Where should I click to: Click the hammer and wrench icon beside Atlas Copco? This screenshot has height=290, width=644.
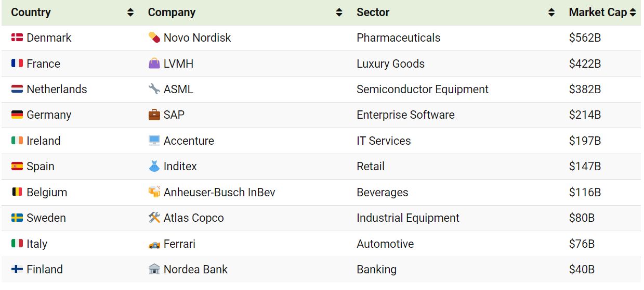click(154, 218)
